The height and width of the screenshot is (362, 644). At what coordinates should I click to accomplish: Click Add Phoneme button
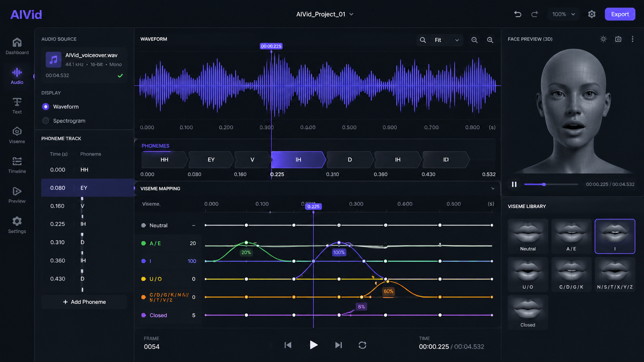84,302
